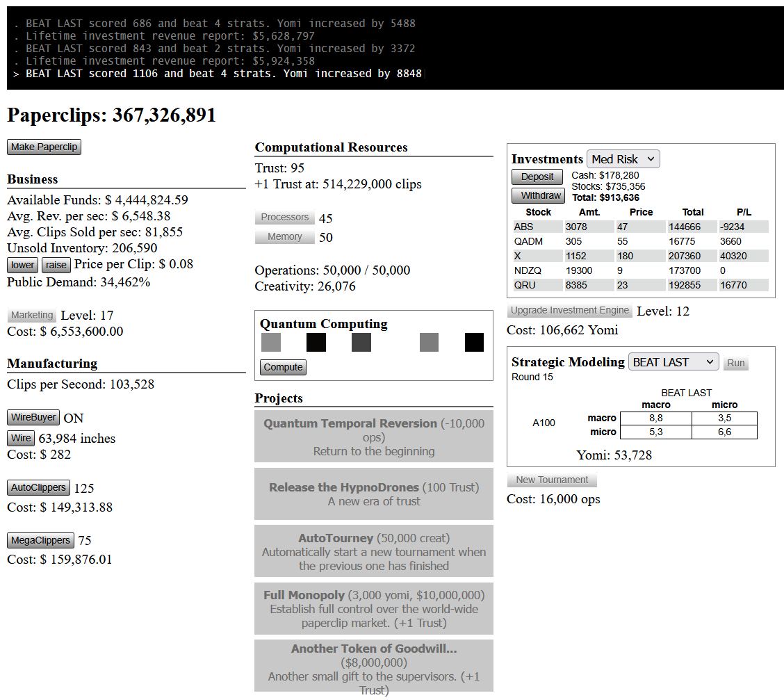Toggle the WireBuyer on/off
Viewport: 784px width, 700px height.
(33, 418)
